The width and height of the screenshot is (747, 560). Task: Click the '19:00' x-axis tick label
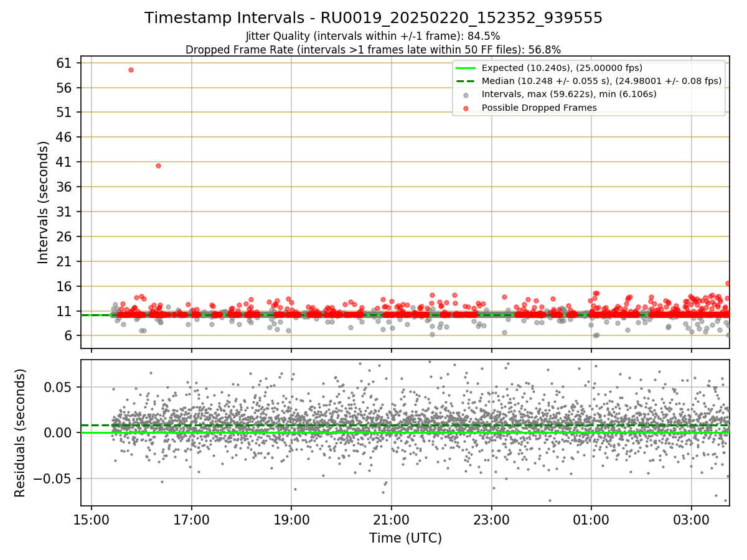tap(291, 519)
